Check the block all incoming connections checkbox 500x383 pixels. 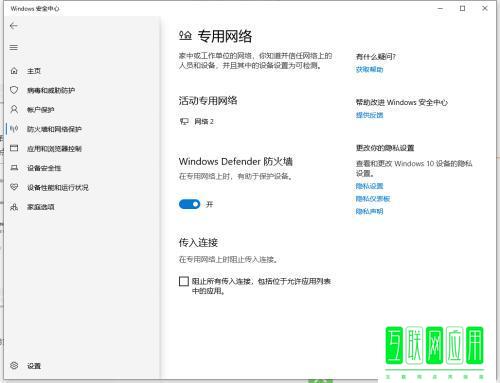click(184, 281)
